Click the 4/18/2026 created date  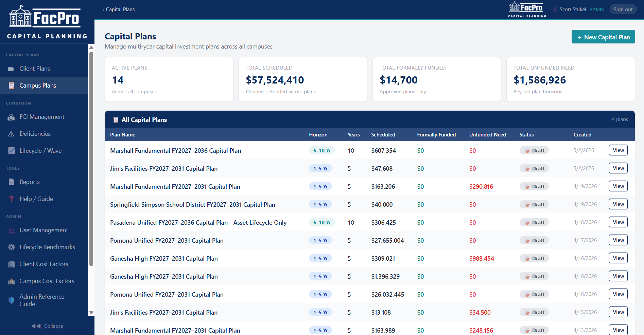pos(585,222)
